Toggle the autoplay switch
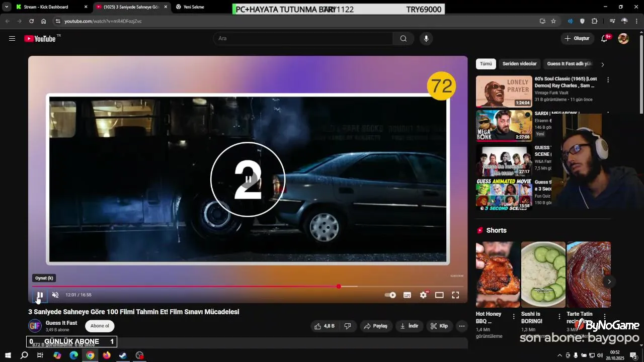This screenshot has height=362, width=644. click(x=390, y=295)
